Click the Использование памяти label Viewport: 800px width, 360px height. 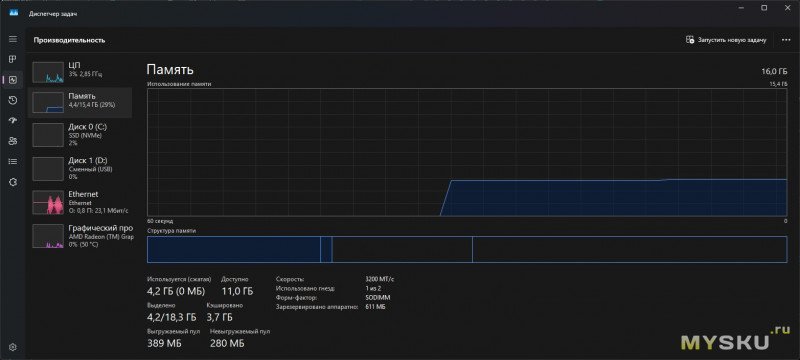pos(179,84)
